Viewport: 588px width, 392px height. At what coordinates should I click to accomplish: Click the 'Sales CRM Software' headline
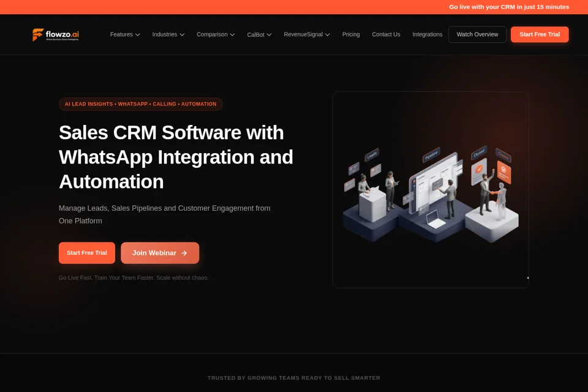(x=176, y=157)
